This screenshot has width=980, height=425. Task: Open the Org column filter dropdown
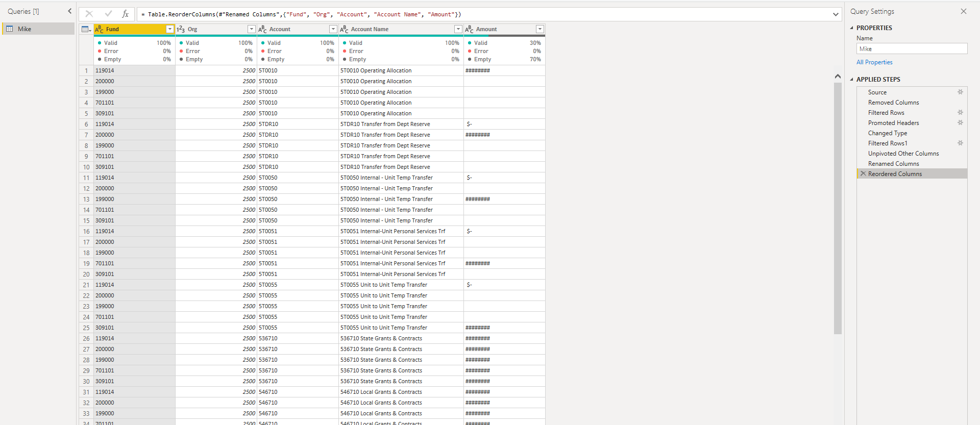click(x=251, y=29)
